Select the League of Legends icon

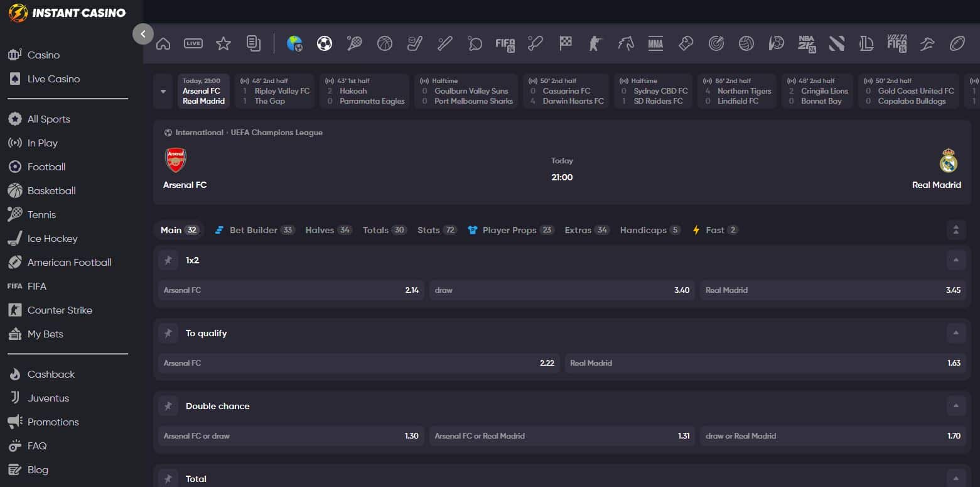point(867,43)
